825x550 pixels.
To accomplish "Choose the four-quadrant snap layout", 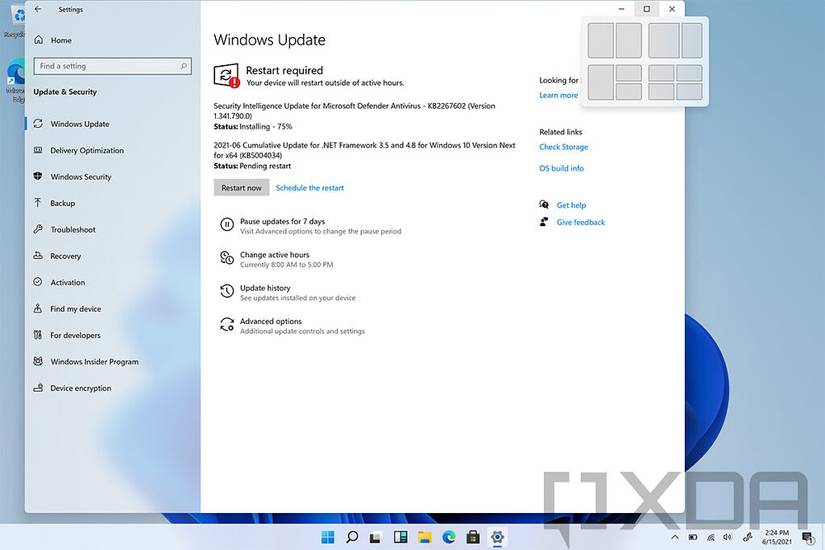I will click(675, 82).
